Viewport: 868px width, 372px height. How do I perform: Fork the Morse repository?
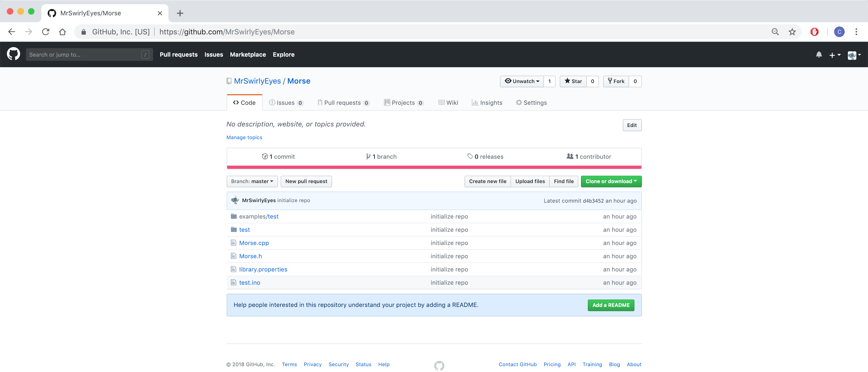[616, 81]
